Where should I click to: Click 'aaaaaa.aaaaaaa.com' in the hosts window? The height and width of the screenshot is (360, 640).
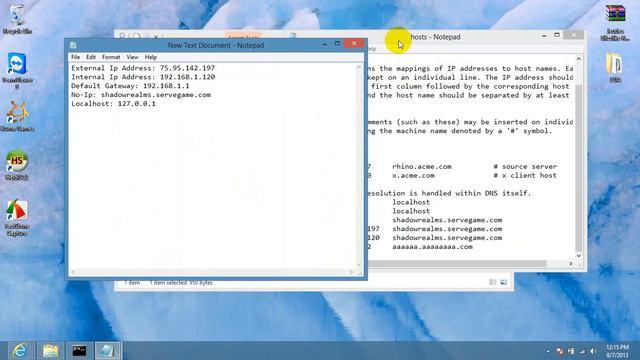pos(432,247)
